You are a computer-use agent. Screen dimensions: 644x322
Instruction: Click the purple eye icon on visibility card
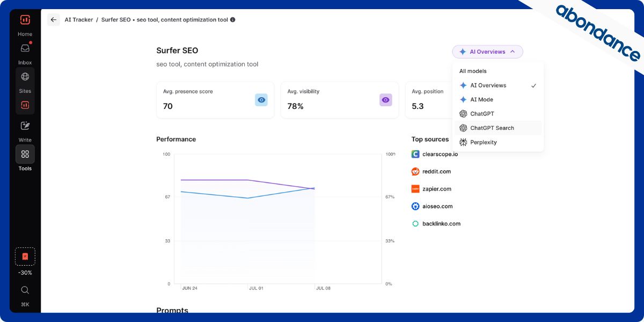pyautogui.click(x=385, y=100)
